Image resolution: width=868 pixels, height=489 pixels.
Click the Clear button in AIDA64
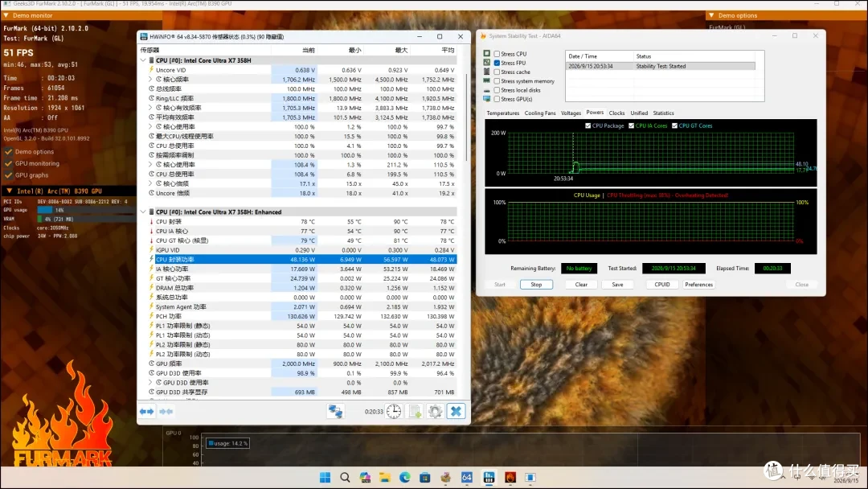(x=581, y=285)
